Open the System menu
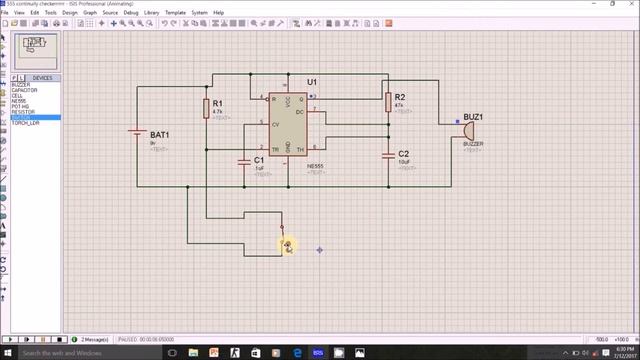 coord(200,13)
